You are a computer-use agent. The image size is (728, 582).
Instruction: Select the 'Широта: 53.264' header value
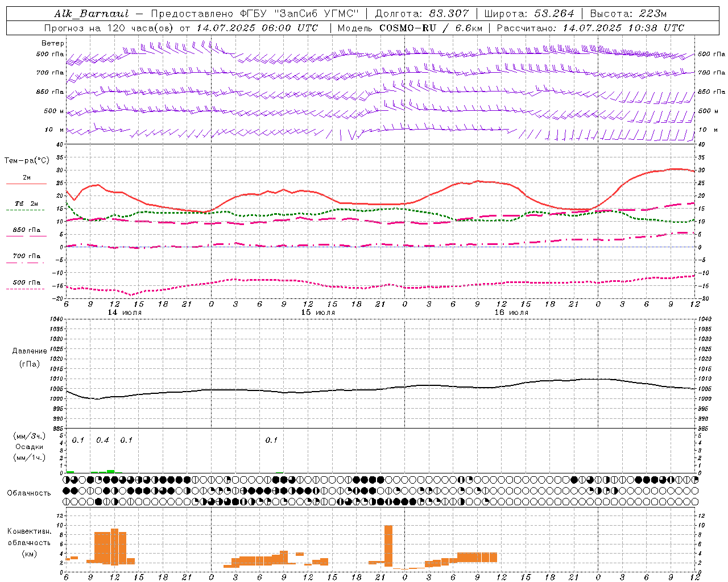529,14
